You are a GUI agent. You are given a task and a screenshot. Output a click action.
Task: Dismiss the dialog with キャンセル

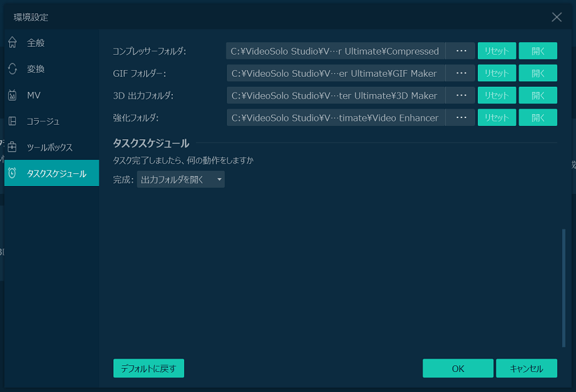527,367
